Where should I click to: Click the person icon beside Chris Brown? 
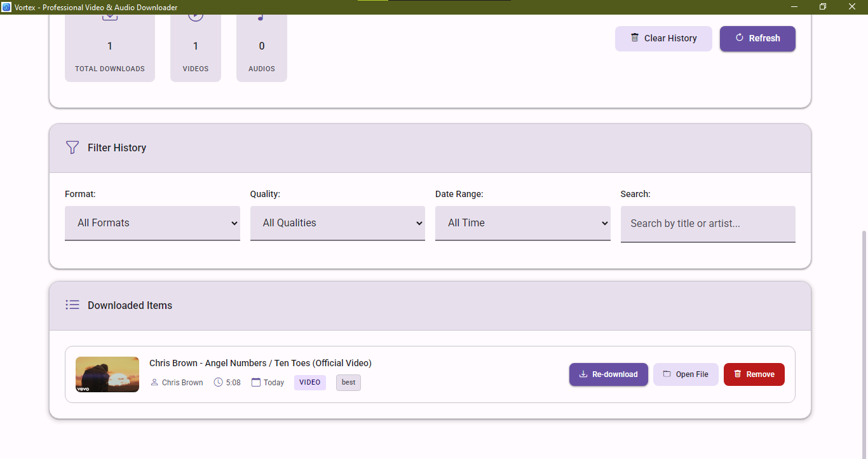154,382
